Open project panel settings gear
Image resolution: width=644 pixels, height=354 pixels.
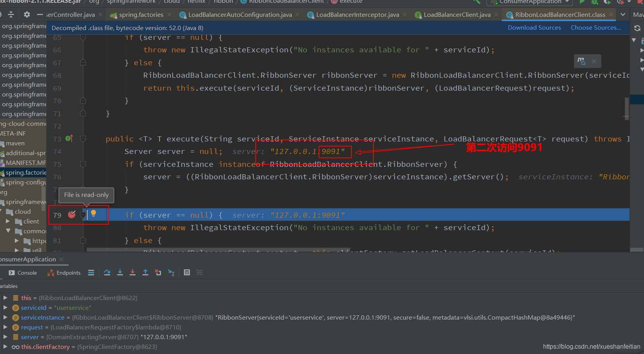[x=27, y=14]
